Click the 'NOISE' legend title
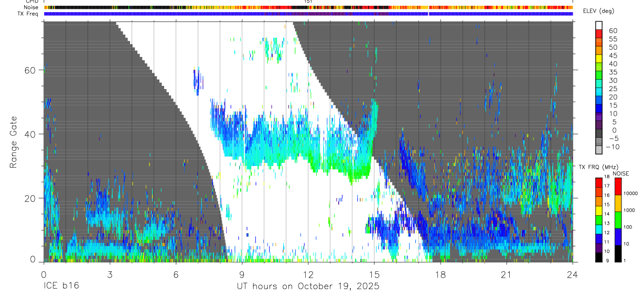The width and height of the screenshot is (644, 297). [x=620, y=173]
